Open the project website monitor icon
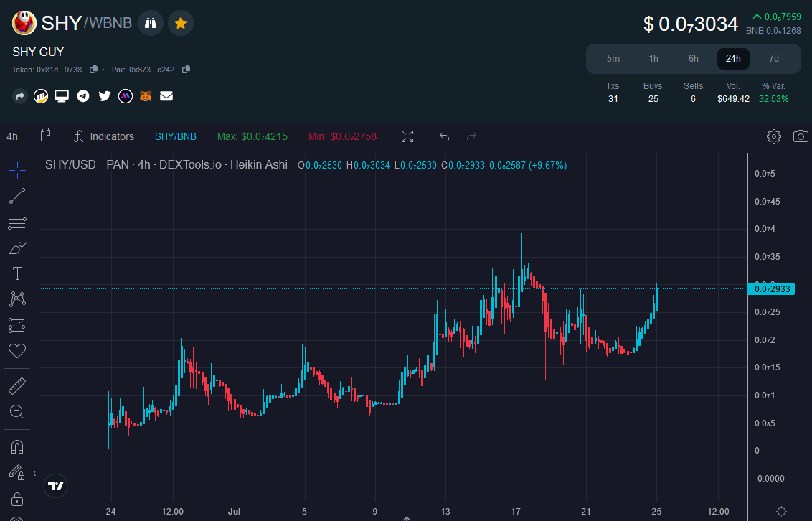812x521 pixels. pos(62,96)
